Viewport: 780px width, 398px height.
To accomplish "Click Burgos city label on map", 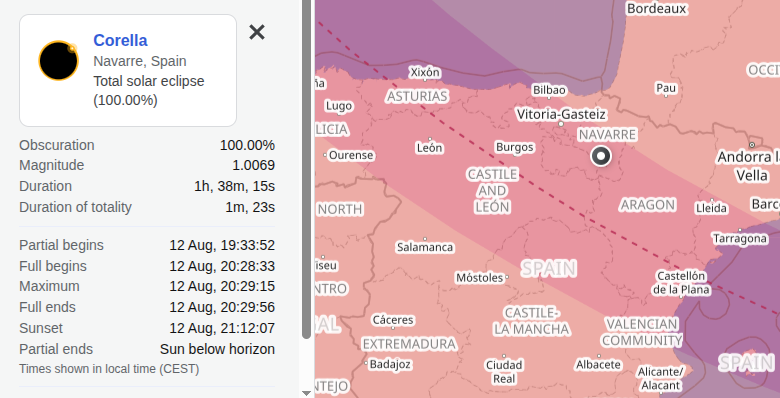I will pyautogui.click(x=514, y=147).
